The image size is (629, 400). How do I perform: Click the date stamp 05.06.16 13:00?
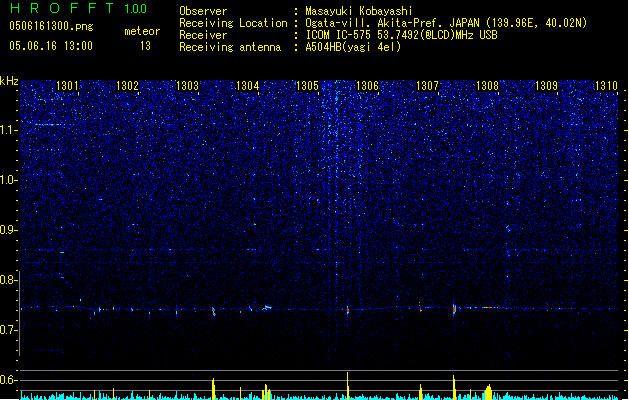click(51, 46)
